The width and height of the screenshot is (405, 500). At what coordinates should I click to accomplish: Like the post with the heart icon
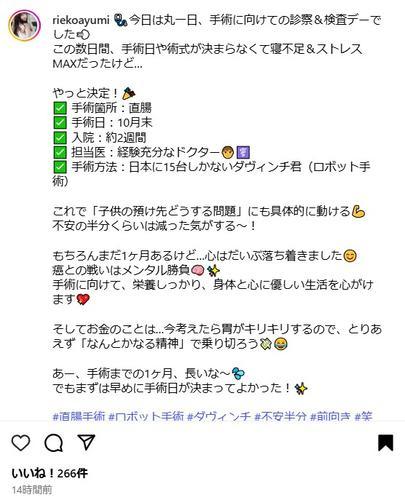pos(21,443)
